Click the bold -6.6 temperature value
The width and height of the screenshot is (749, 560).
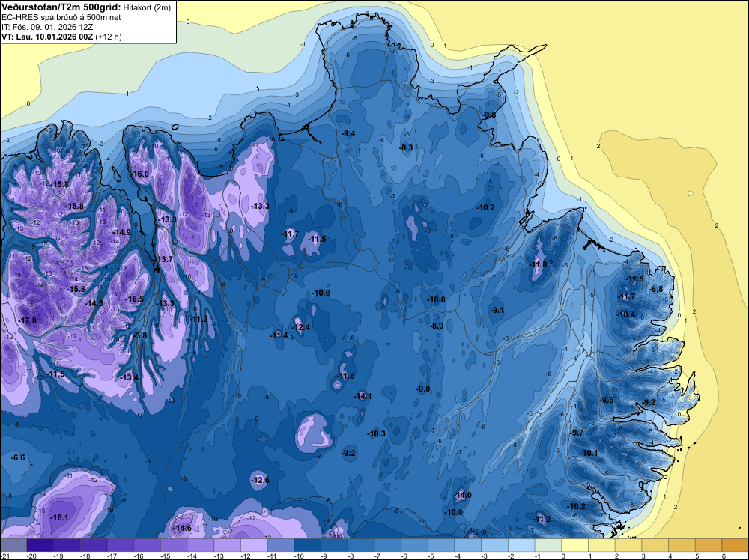click(x=18, y=457)
